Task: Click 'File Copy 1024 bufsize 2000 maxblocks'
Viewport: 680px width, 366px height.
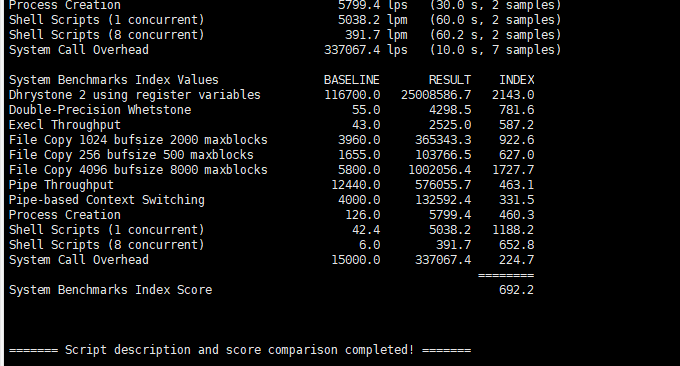Action: pyautogui.click(x=138, y=140)
